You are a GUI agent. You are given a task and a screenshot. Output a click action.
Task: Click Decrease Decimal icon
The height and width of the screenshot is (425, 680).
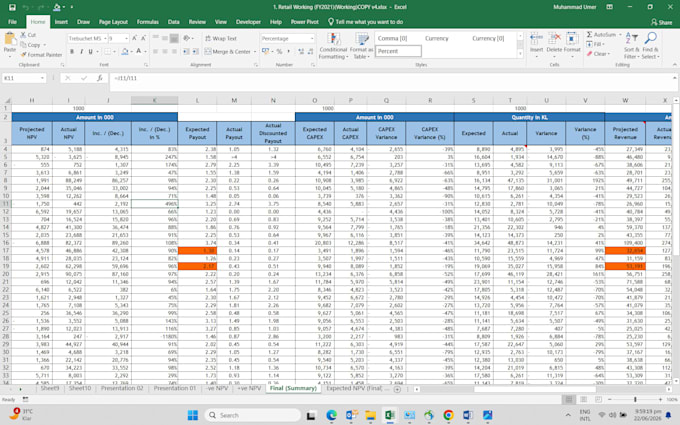(x=311, y=51)
